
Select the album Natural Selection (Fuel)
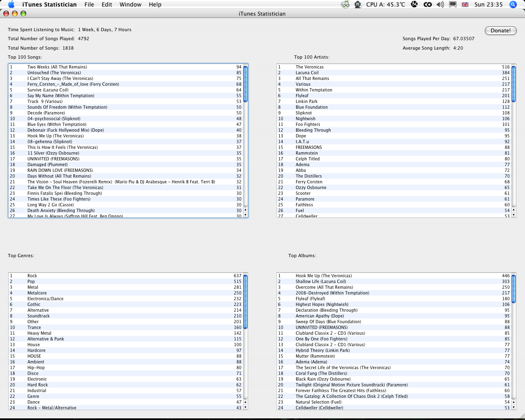(394, 402)
